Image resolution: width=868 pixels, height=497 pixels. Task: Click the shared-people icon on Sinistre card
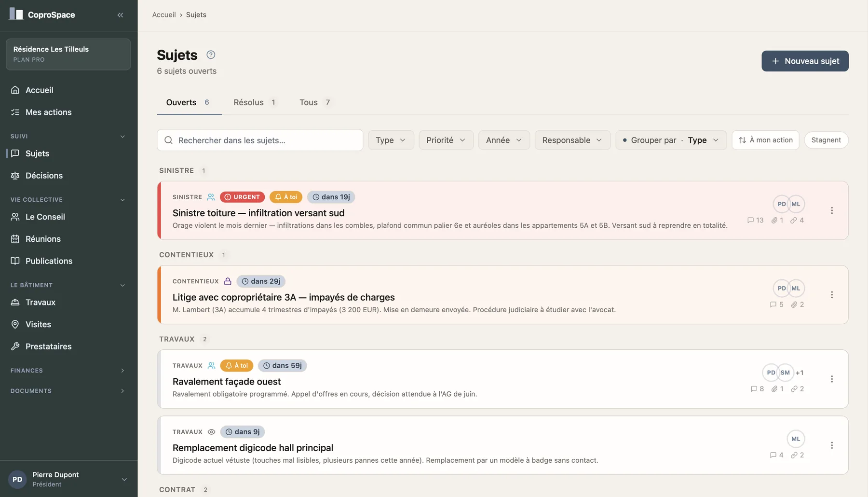211,197
